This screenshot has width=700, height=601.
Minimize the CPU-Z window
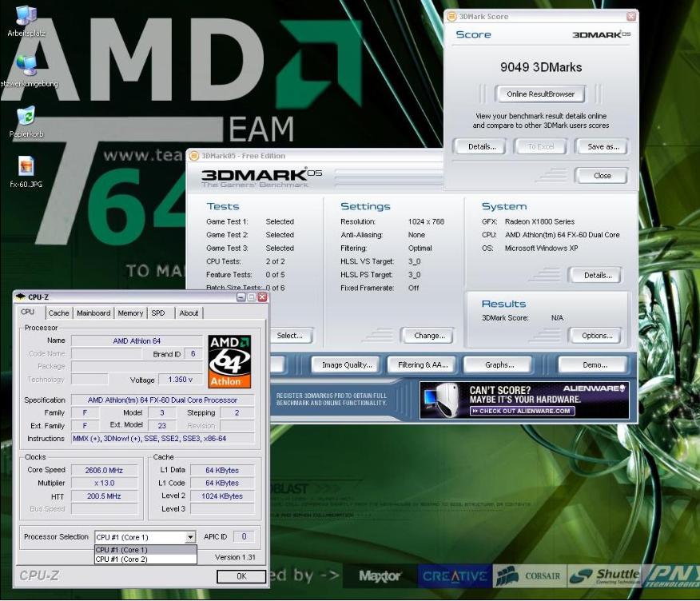(x=241, y=297)
